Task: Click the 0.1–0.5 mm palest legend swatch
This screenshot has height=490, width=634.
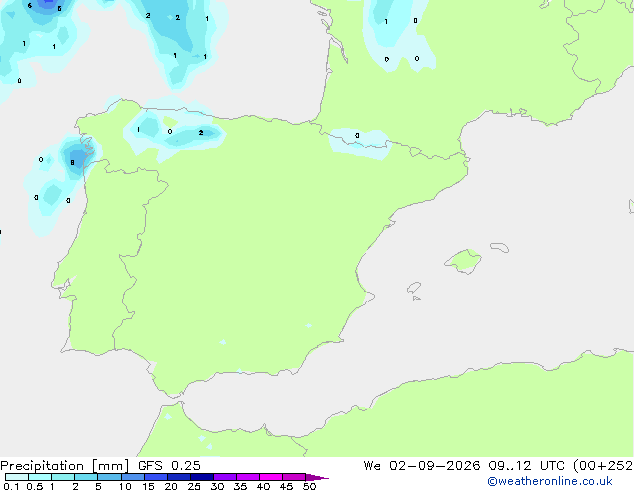Action: [17, 477]
